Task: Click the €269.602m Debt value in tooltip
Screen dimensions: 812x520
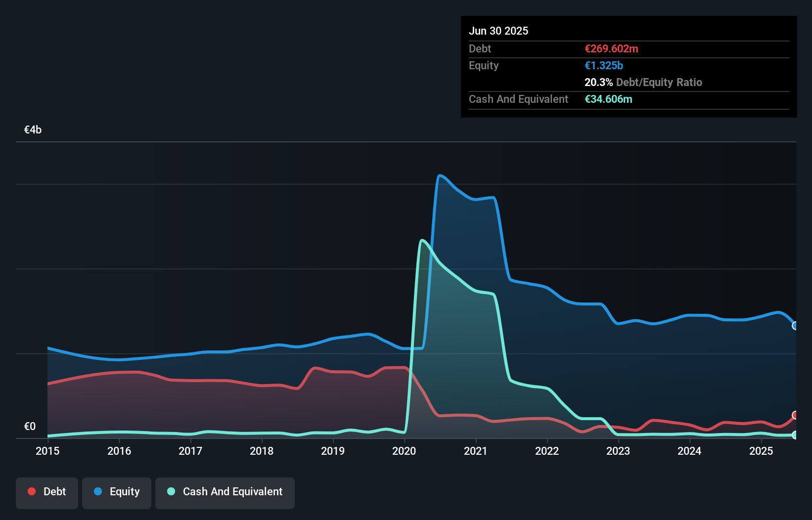Action: (611, 48)
